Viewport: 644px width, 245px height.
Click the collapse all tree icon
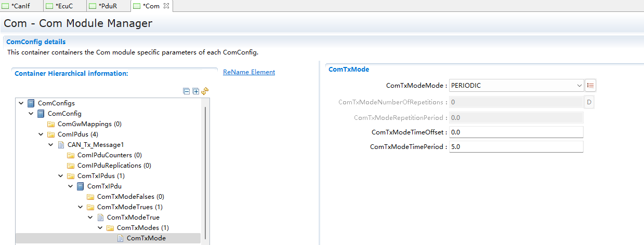coord(187,91)
